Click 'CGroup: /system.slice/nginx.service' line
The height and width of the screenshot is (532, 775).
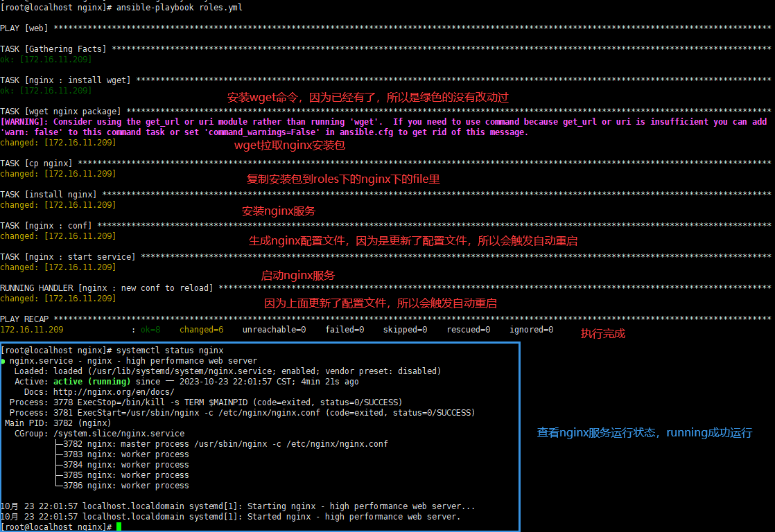[99, 433]
